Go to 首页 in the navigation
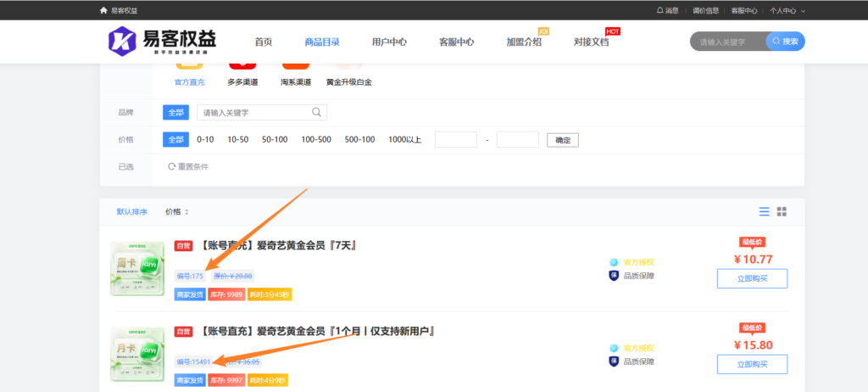The image size is (868, 392). [264, 42]
